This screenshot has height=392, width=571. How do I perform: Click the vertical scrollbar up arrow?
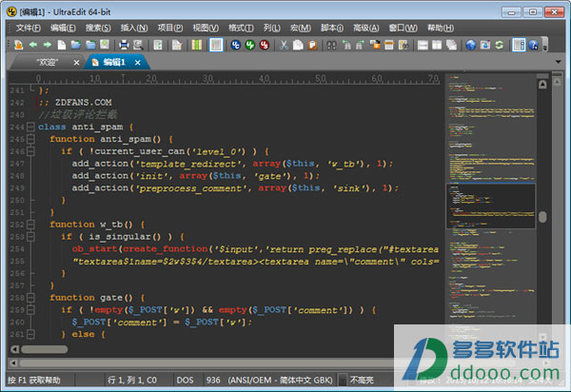(x=542, y=85)
